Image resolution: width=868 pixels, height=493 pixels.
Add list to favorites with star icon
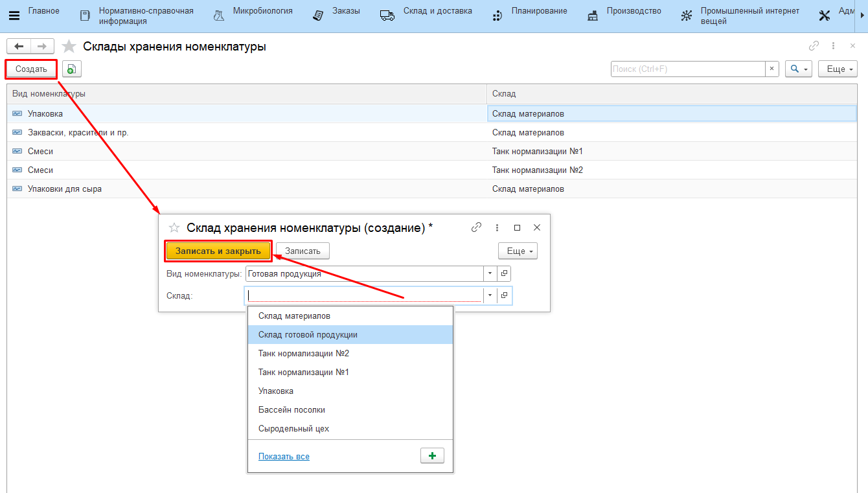(x=69, y=47)
